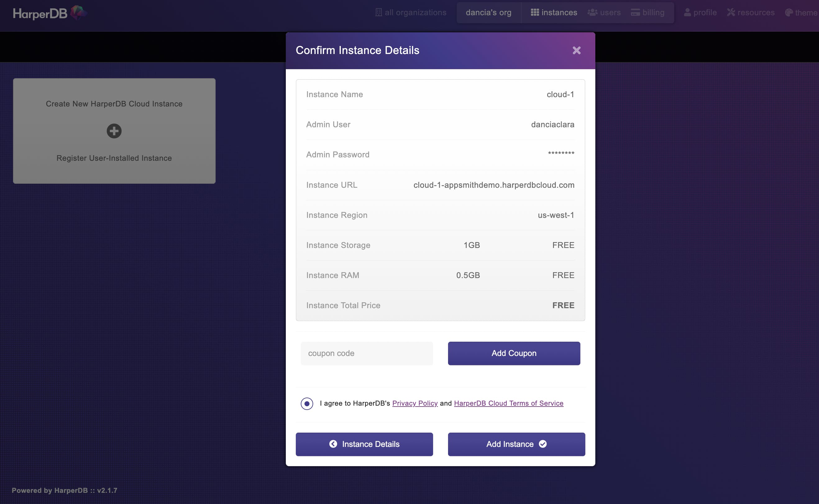
Task: Click the resources tools icon
Action: pos(731,12)
